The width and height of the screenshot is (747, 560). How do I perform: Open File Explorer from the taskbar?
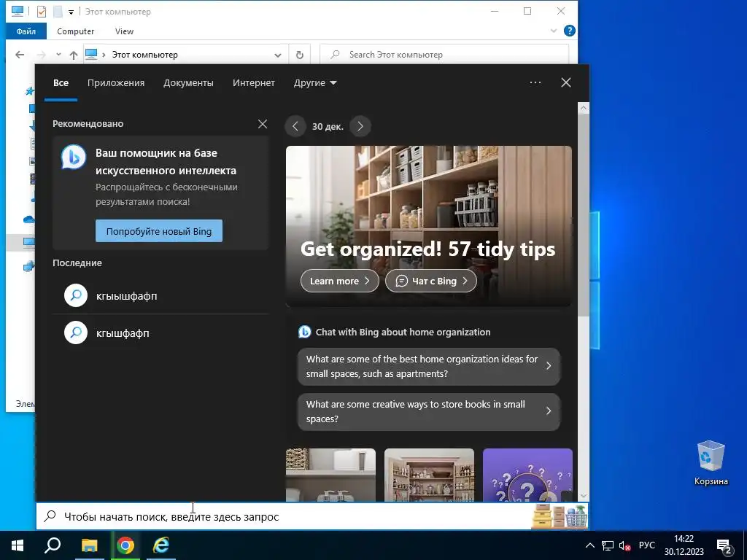tap(89, 545)
